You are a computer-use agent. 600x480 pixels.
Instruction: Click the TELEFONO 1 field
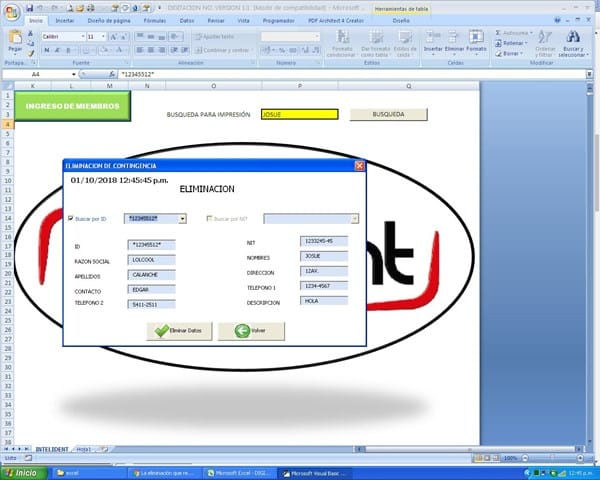point(324,286)
